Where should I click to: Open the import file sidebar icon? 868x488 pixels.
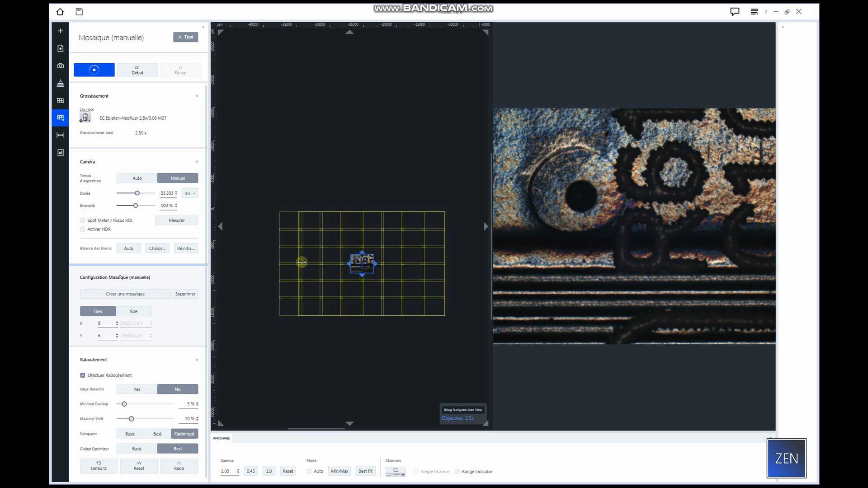coord(60,48)
